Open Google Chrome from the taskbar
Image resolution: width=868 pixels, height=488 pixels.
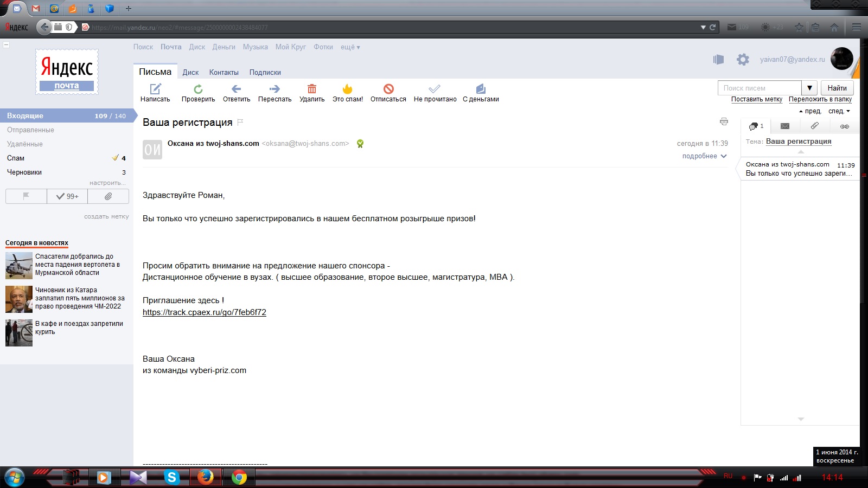239,477
